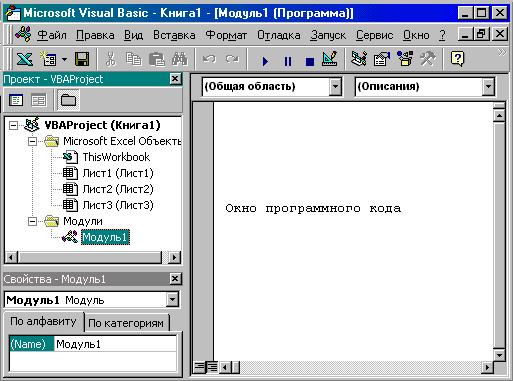The image size is (513, 381).
Task: Open the (Описания) procedure dropdown
Action: click(488, 87)
